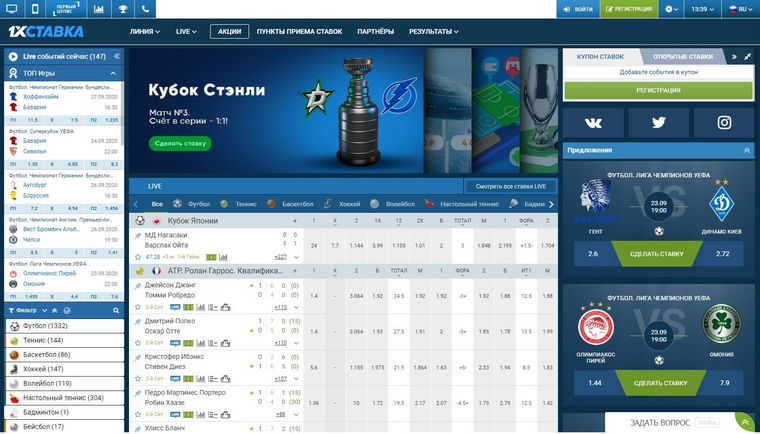The width and height of the screenshot is (760, 434).
Task: Favorite the МД Нагасаки match star
Action: click(x=138, y=257)
